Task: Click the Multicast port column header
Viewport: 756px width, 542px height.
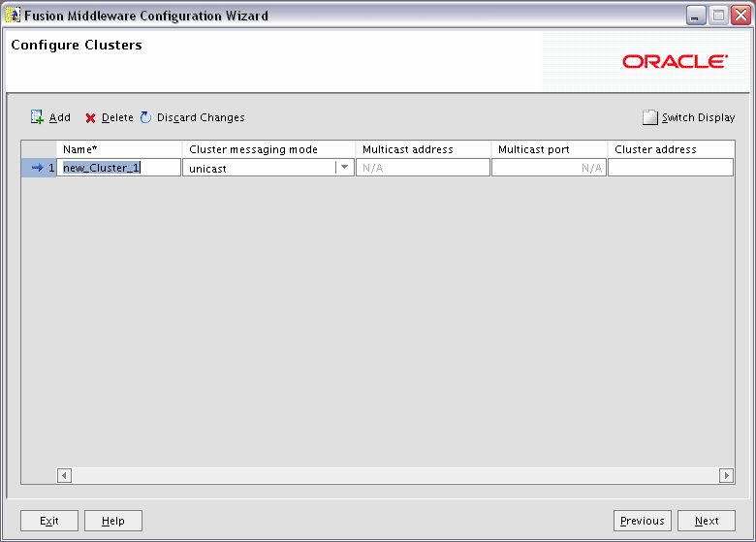Action: pyautogui.click(x=550, y=149)
